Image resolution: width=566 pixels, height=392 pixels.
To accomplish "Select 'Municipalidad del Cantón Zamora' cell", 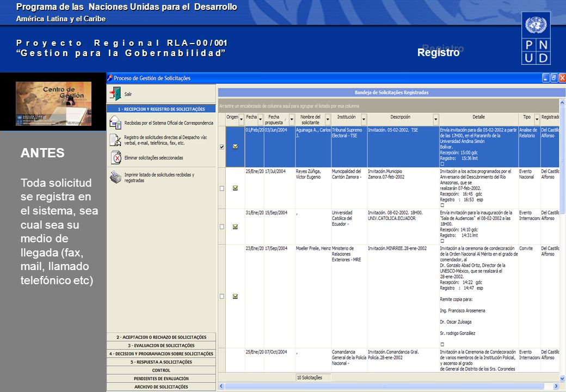I will click(x=349, y=188).
